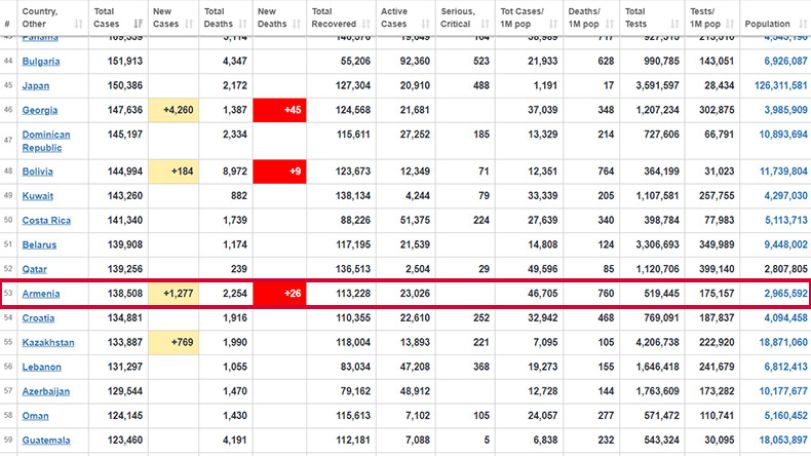Click Tot Cases/1M pop sort arrows
Viewport: 811px width, 456px height.
pos(553,24)
